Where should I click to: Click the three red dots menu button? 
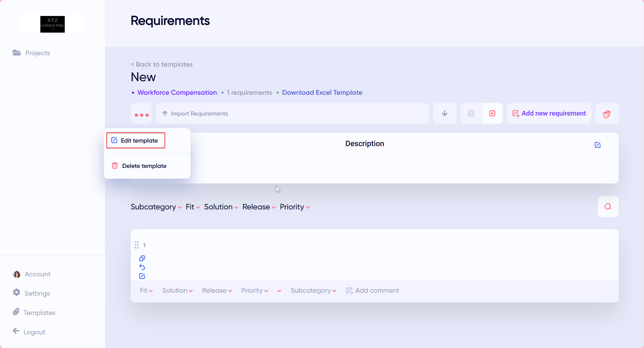[141, 114]
